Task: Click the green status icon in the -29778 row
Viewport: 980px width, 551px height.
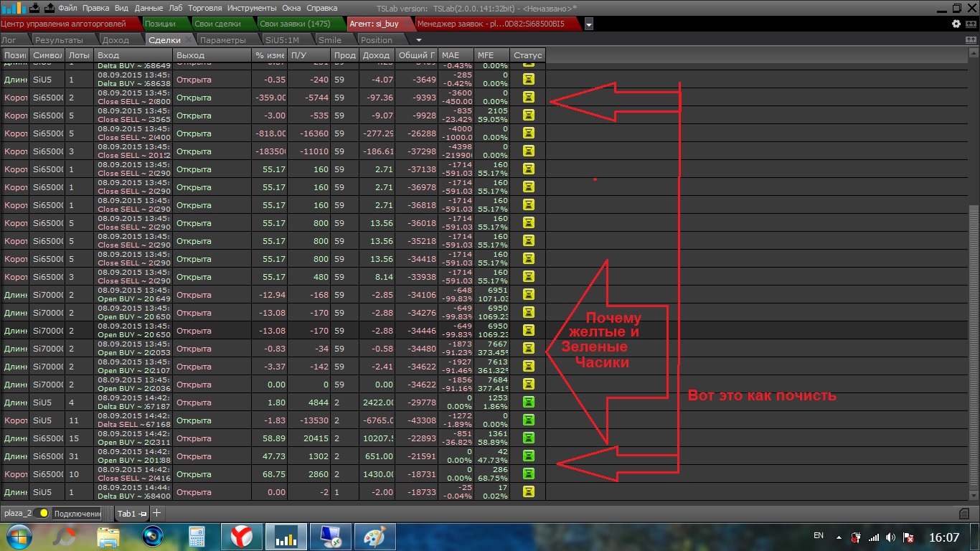Action: [529, 402]
